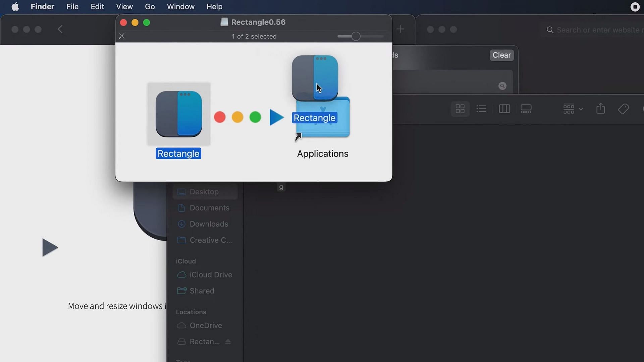Select the Rectan... volume in sidebar

(x=205, y=342)
